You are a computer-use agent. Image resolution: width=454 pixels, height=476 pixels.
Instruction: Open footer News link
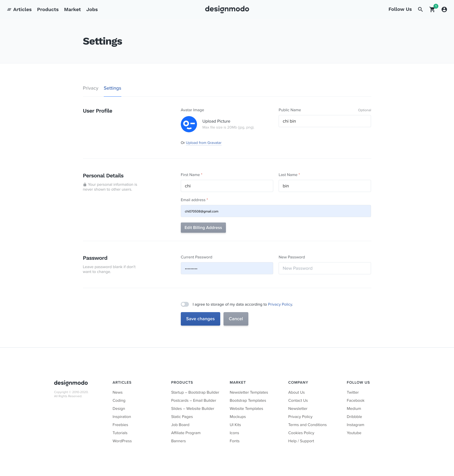[118, 392]
